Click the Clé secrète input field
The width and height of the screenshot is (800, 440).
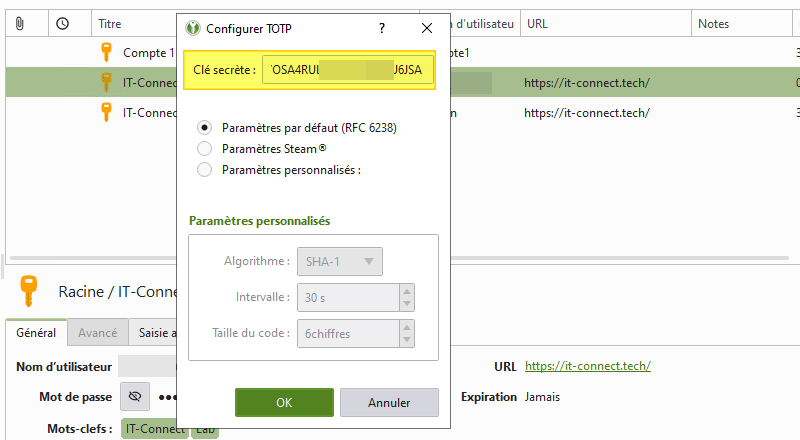coord(346,71)
